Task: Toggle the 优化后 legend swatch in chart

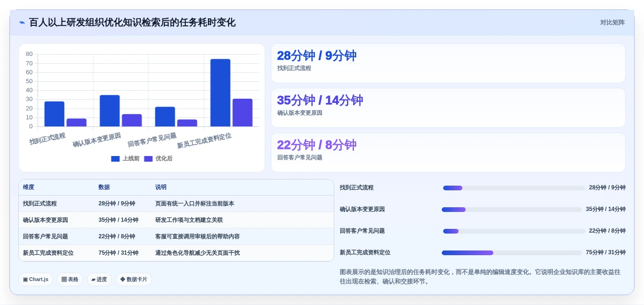Action: pyautogui.click(x=148, y=159)
